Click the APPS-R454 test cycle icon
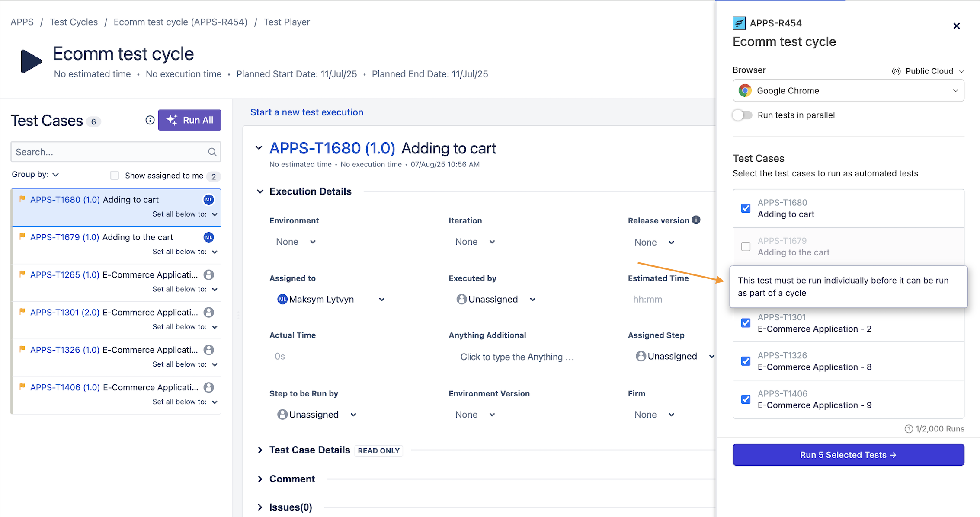The image size is (980, 517). coord(739,23)
